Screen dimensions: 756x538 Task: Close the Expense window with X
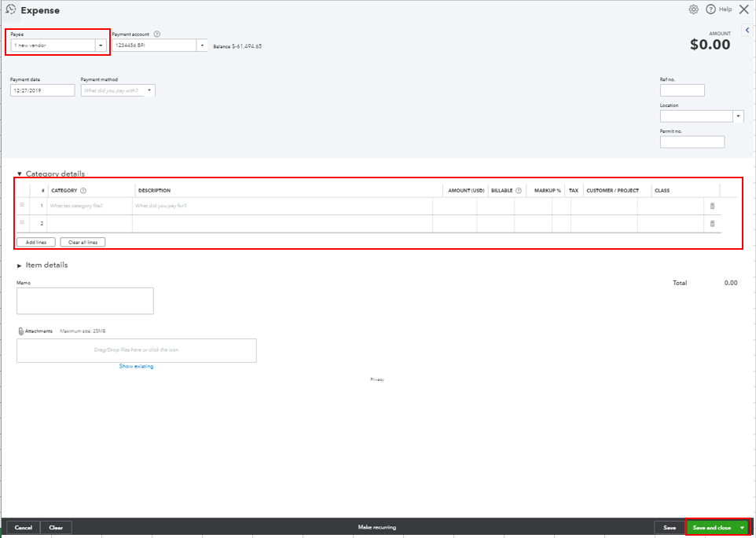pyautogui.click(x=744, y=9)
